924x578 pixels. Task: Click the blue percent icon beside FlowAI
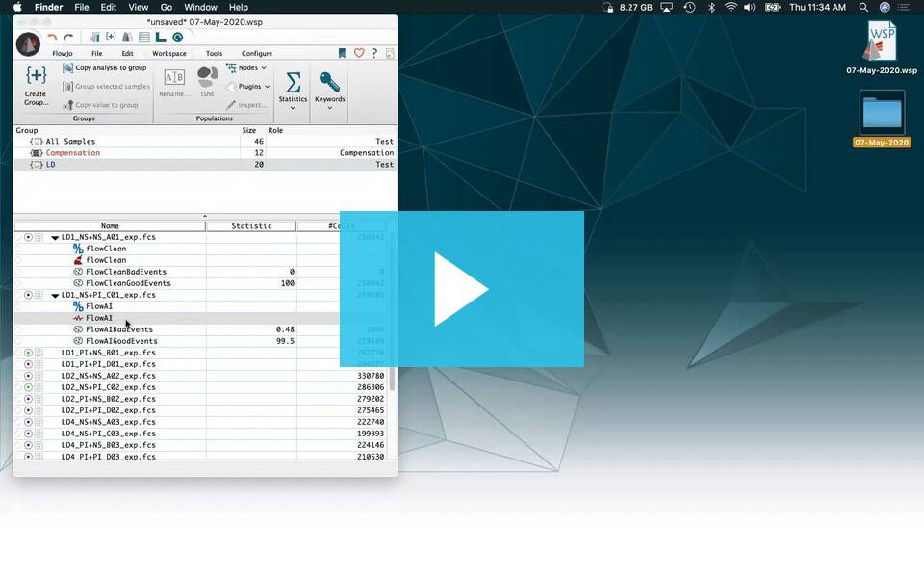pyautogui.click(x=78, y=306)
